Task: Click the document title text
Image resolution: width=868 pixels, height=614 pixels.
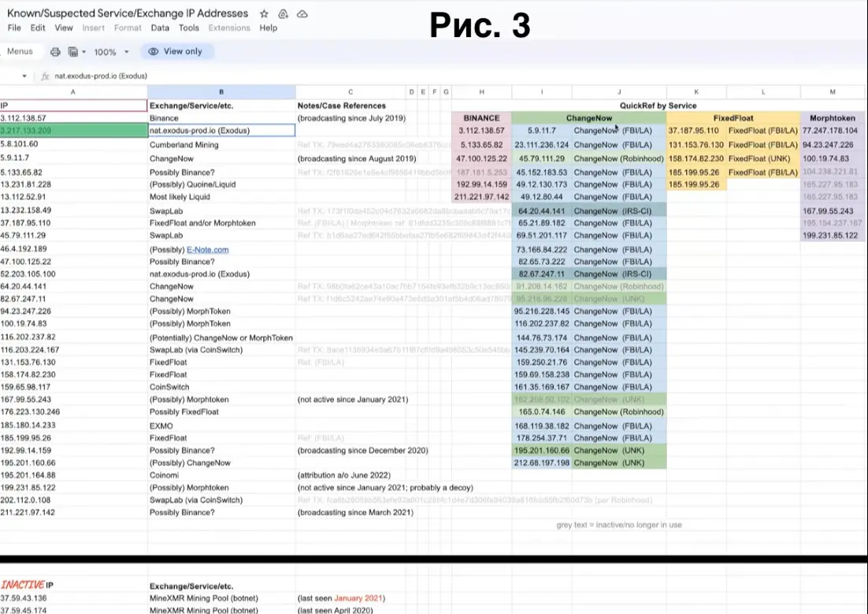Action: (128, 13)
